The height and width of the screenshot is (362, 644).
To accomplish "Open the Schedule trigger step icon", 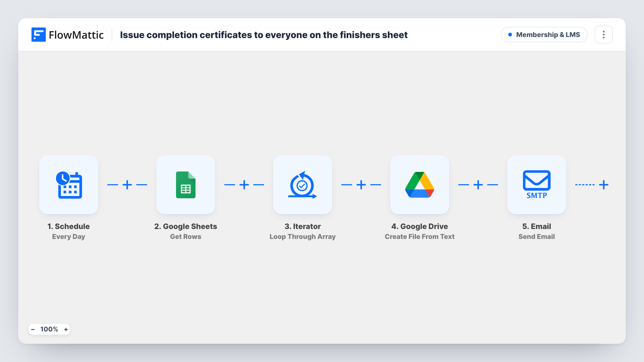I will (69, 185).
